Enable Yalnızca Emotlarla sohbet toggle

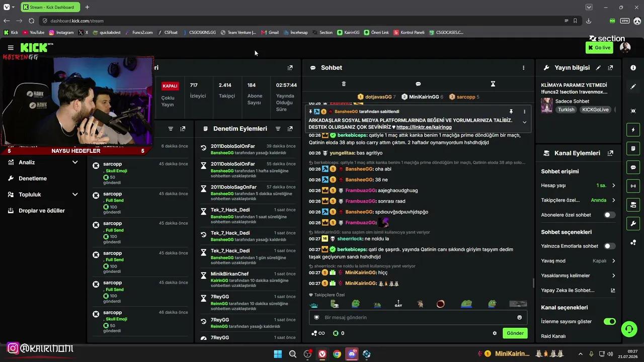click(609, 246)
